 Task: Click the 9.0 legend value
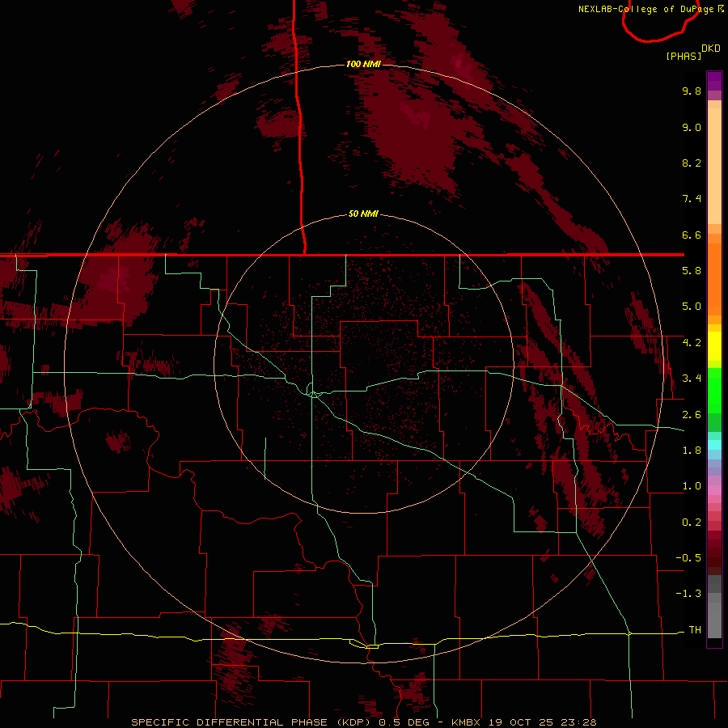(692, 127)
